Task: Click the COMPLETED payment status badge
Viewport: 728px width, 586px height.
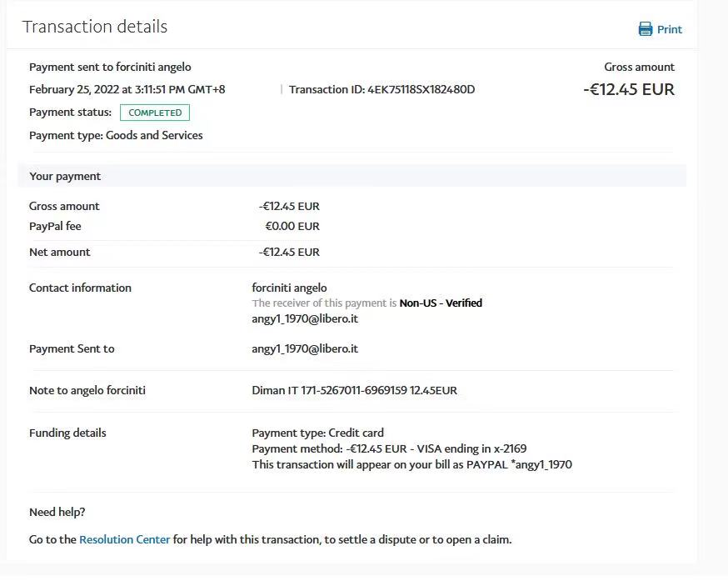Action: coord(155,113)
